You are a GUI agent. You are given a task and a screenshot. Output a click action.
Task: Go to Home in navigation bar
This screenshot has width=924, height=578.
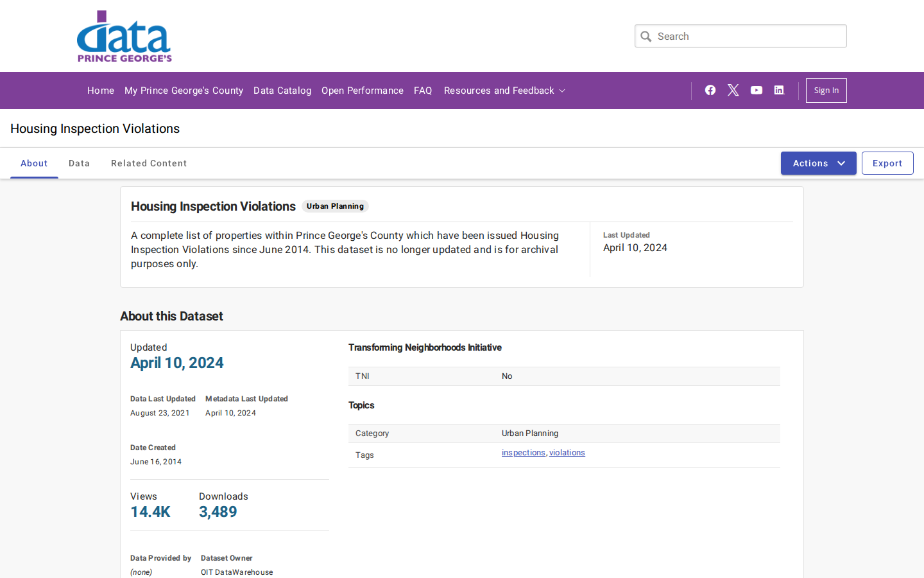pos(101,91)
